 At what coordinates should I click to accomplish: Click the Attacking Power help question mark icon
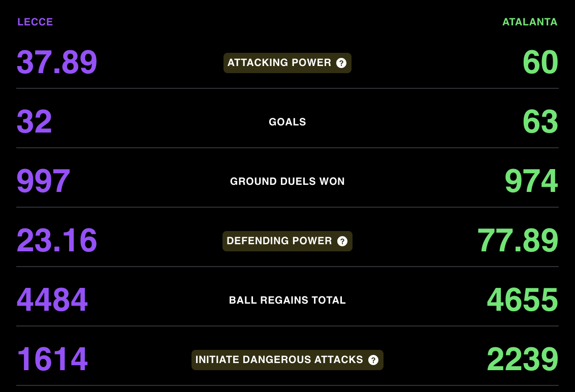coord(341,63)
